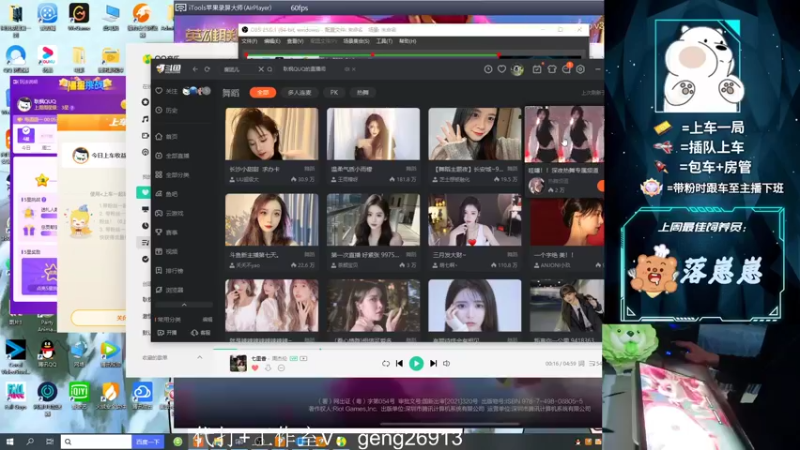The width and height of the screenshot is (800, 450).
Task: Open the user avatar in Douyu top bar
Action: coord(517,69)
